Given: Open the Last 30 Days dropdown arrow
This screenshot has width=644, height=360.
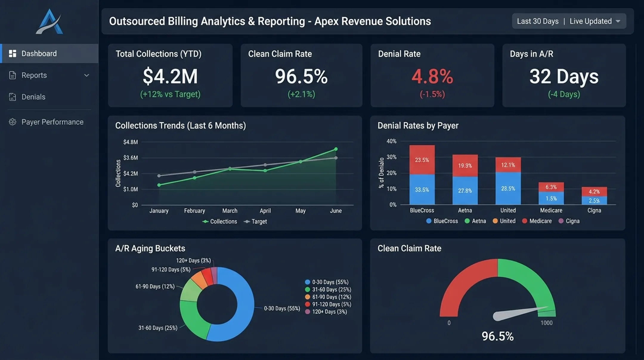Looking at the screenshot, I should click(618, 21).
